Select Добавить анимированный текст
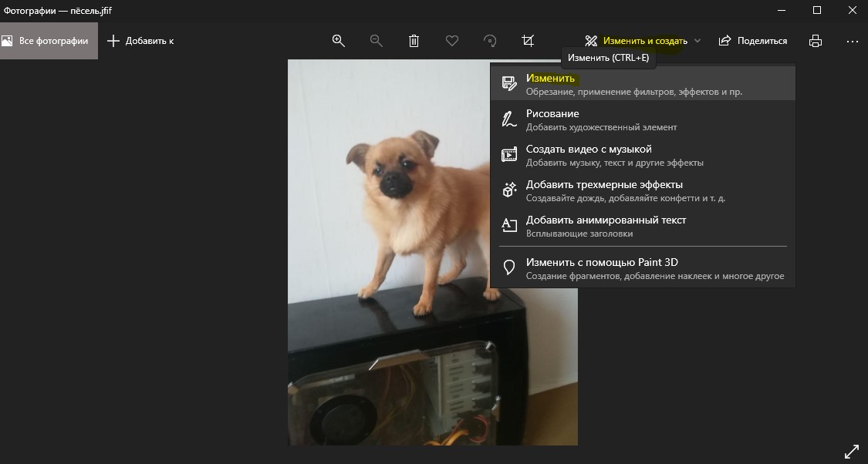This screenshot has height=464, width=868. tap(643, 226)
